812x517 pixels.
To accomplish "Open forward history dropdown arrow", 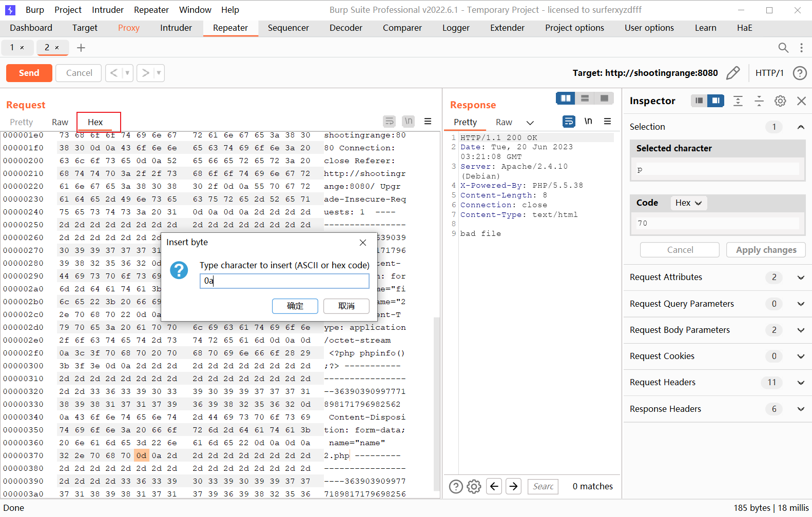I will tap(159, 73).
